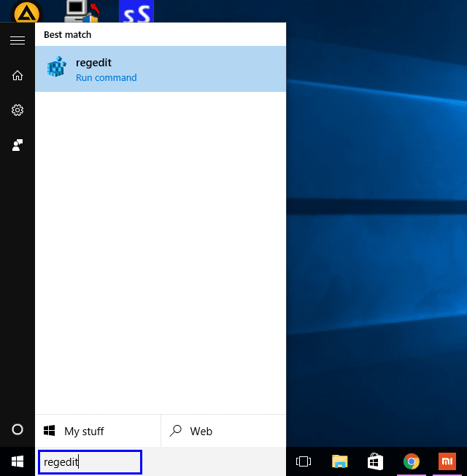Viewport: 467px width, 476px height.
Task: Click the regedit cube icon
Action: (56, 66)
